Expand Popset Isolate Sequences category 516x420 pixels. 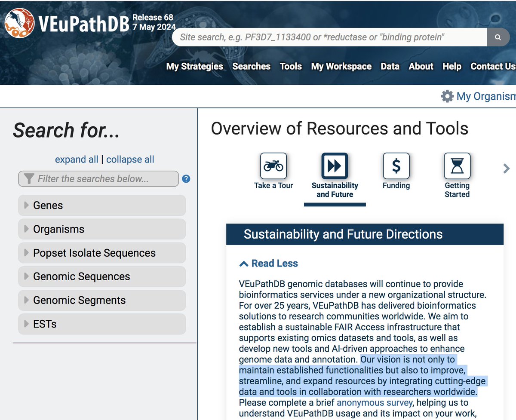tap(102, 253)
